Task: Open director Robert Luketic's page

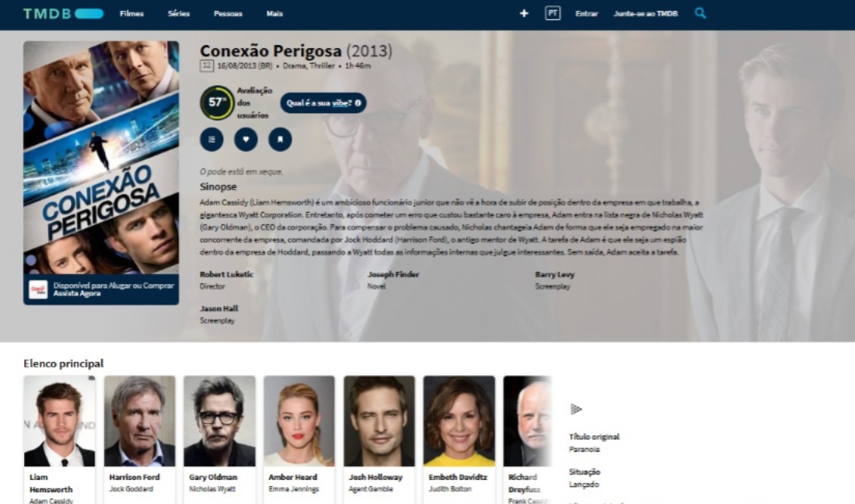Action: tap(226, 274)
